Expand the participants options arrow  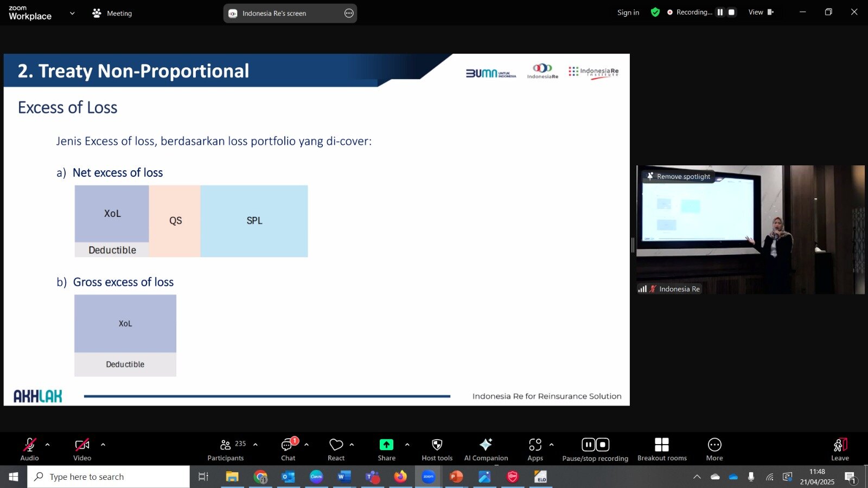[256, 445]
